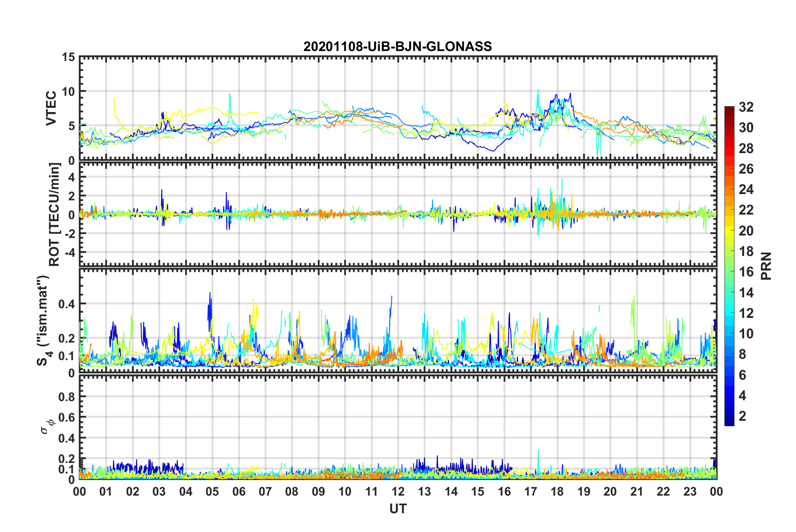This screenshot has height=532, width=796.
Task: Click colorbar tick label "28"
Action: pyautogui.click(x=746, y=148)
